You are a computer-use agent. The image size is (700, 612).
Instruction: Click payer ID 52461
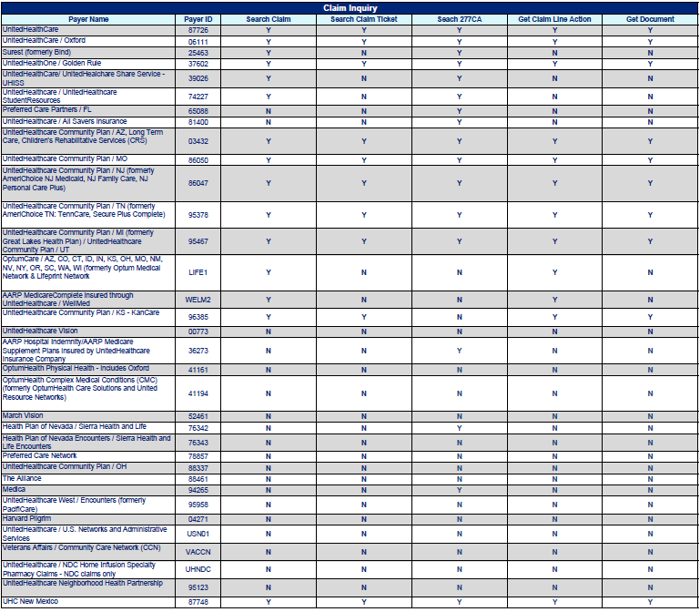pyautogui.click(x=198, y=416)
